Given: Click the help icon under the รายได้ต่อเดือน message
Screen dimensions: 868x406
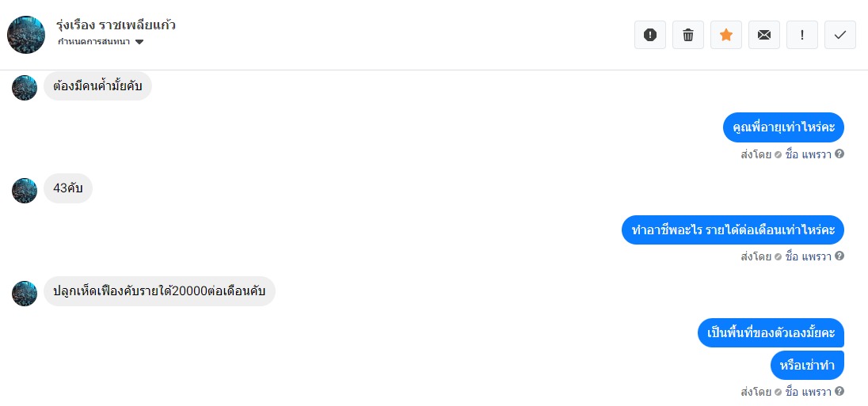Looking at the screenshot, I should (839, 256).
